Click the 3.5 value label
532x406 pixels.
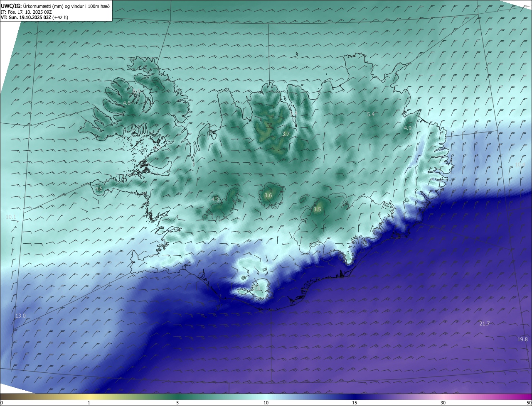(x=317, y=210)
